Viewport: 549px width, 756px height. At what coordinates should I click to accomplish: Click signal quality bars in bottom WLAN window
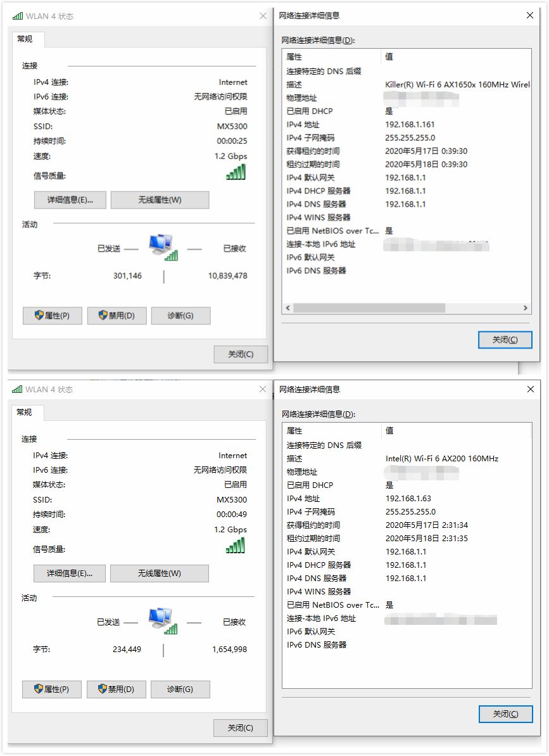click(236, 546)
